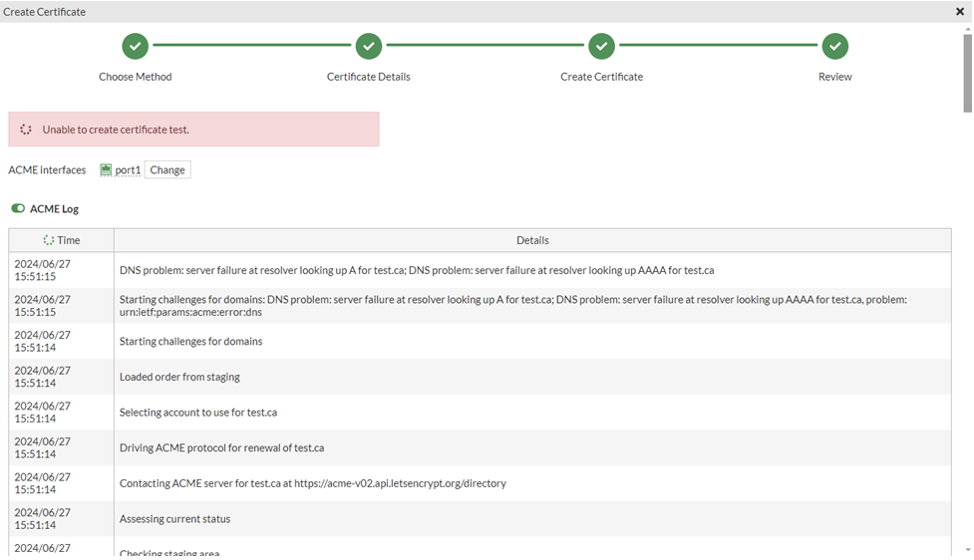Click the spinner icon in error banner
Screen dimensions: 974x560
(26, 130)
